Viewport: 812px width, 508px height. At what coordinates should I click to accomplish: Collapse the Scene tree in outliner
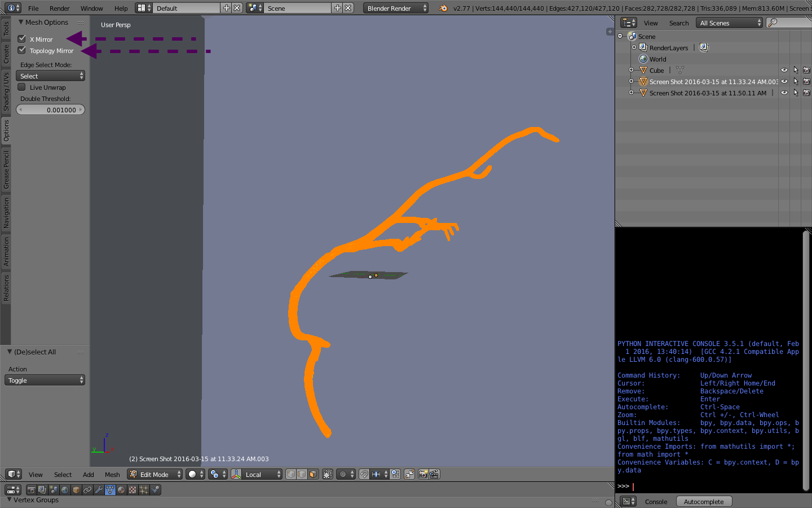[620, 36]
